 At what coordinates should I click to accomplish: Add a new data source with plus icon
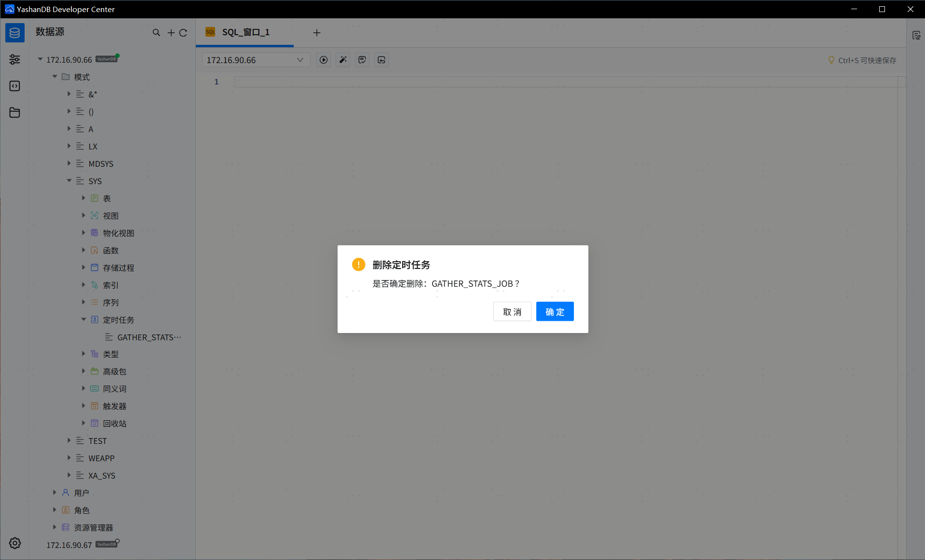click(x=171, y=33)
